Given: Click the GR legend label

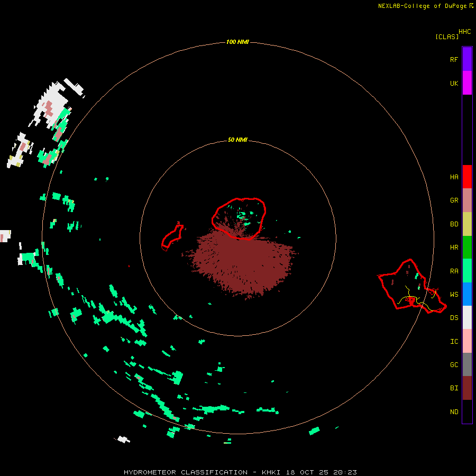Looking at the screenshot, I should coord(454,200).
